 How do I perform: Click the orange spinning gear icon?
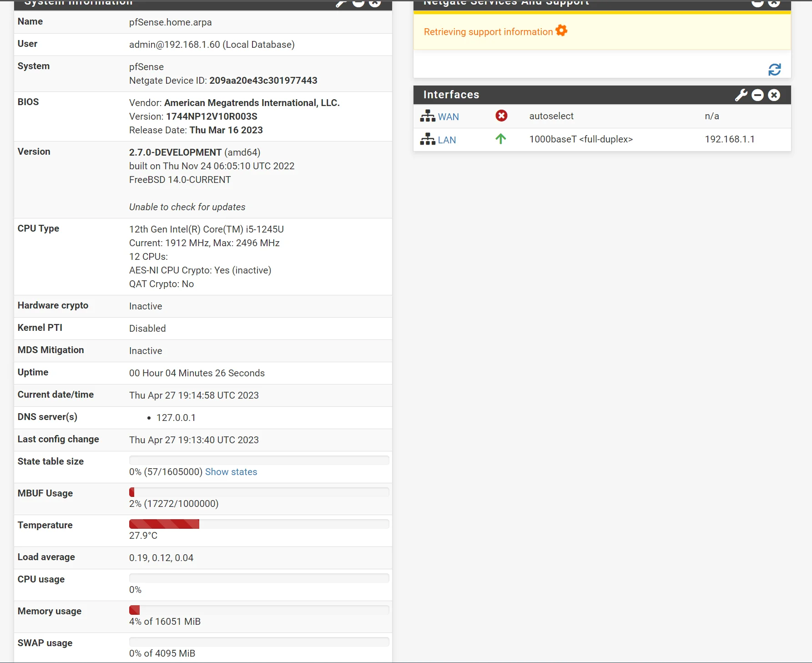561,30
